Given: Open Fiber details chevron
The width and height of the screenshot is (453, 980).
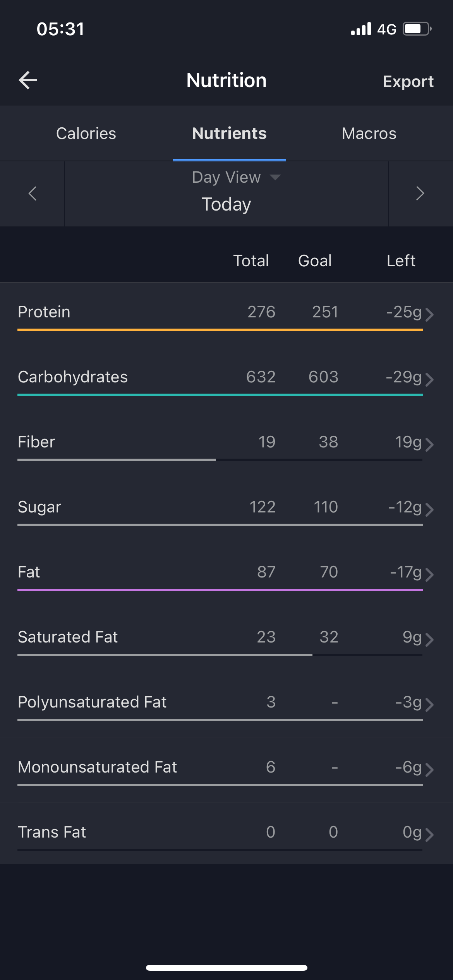Looking at the screenshot, I should coord(429,444).
